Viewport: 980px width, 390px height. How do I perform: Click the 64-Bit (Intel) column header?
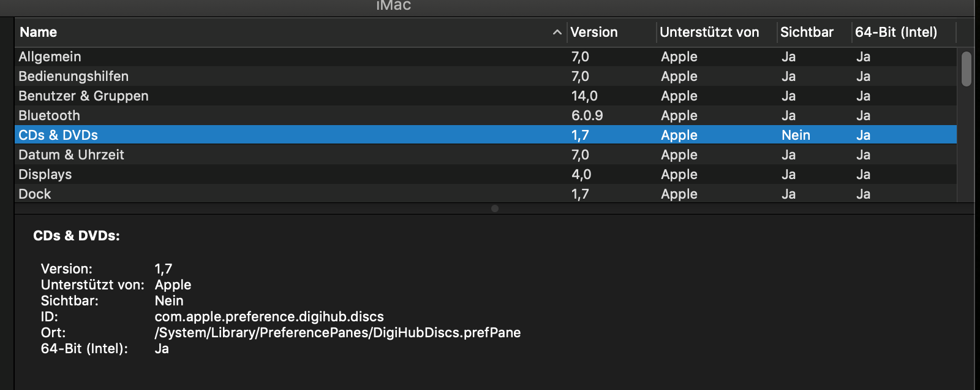point(895,32)
